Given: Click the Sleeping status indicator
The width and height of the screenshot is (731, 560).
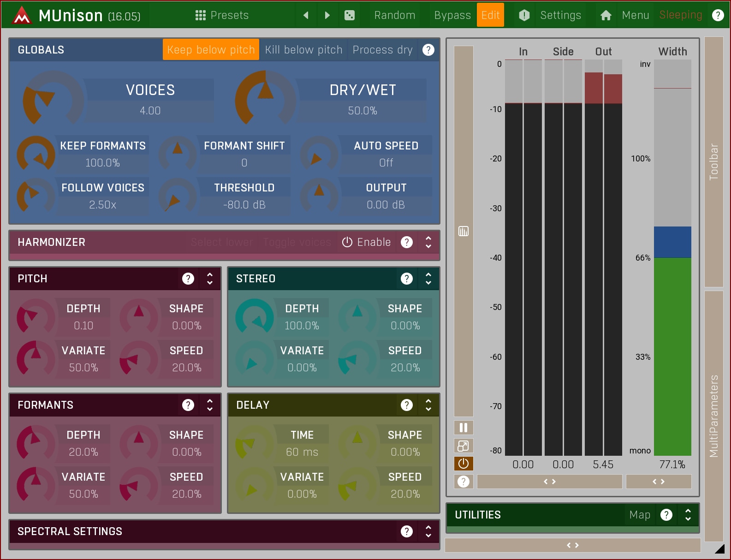Looking at the screenshot, I should pos(681,15).
